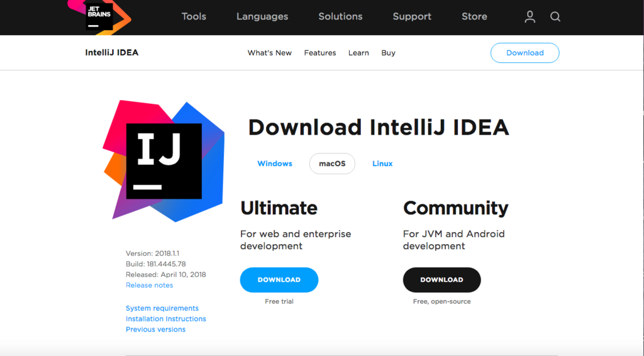This screenshot has height=356, width=644.
Task: Click the Free trial caption
Action: [279, 301]
